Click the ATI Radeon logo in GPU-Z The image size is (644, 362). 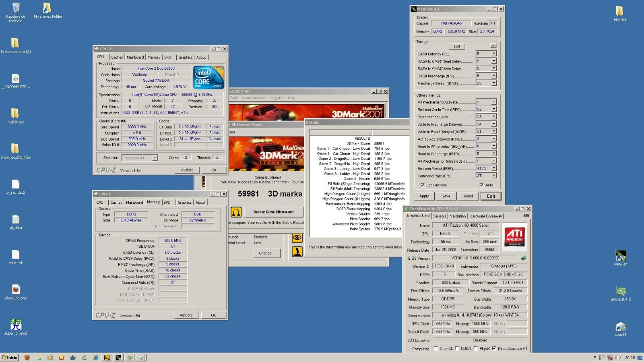coord(515,237)
